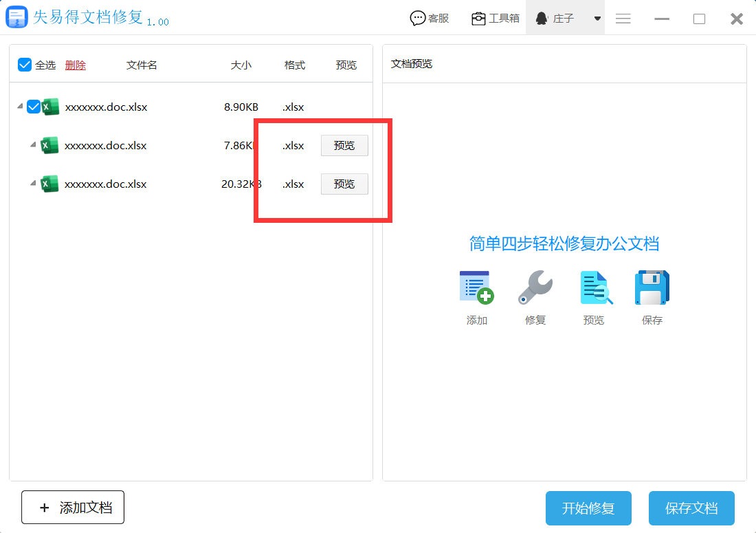The height and width of the screenshot is (533, 756).
Task: Click the 保存 floppy disk icon
Action: (652, 287)
